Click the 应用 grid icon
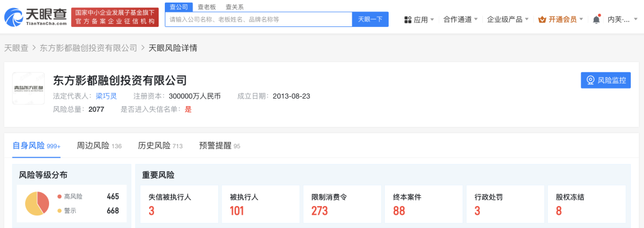This screenshot has width=644, height=228. click(408, 19)
